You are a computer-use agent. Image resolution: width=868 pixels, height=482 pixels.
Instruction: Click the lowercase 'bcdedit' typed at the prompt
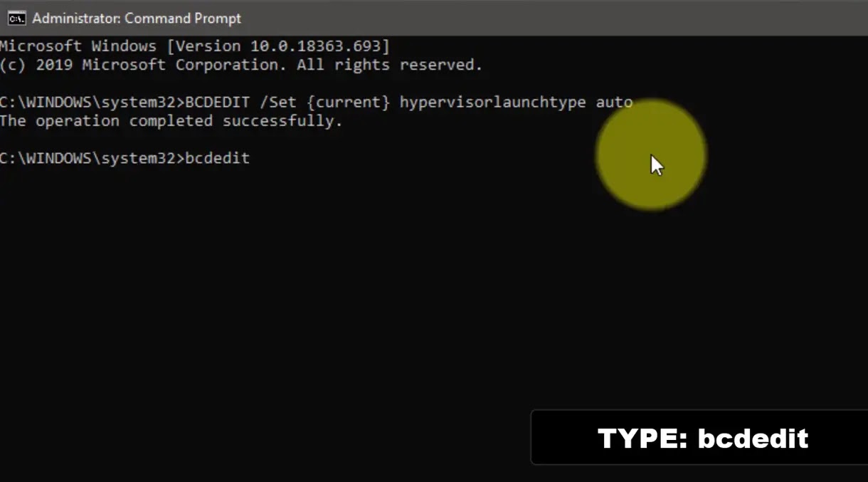click(x=218, y=158)
